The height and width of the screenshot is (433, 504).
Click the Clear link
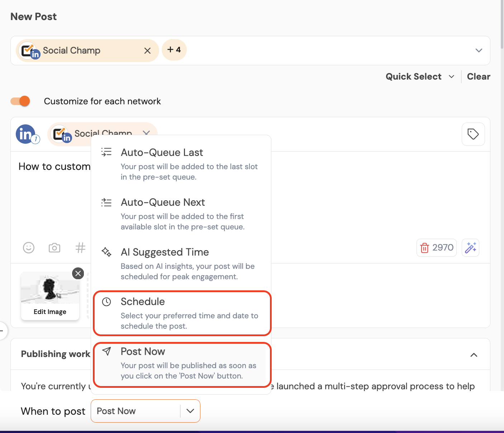coord(479,77)
